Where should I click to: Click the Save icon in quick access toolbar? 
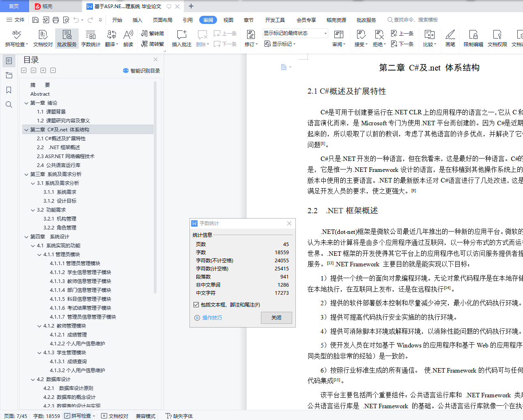point(35,20)
